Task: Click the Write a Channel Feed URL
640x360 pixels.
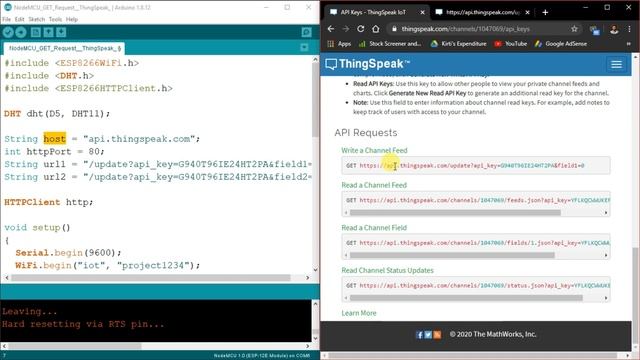Action: point(471,166)
